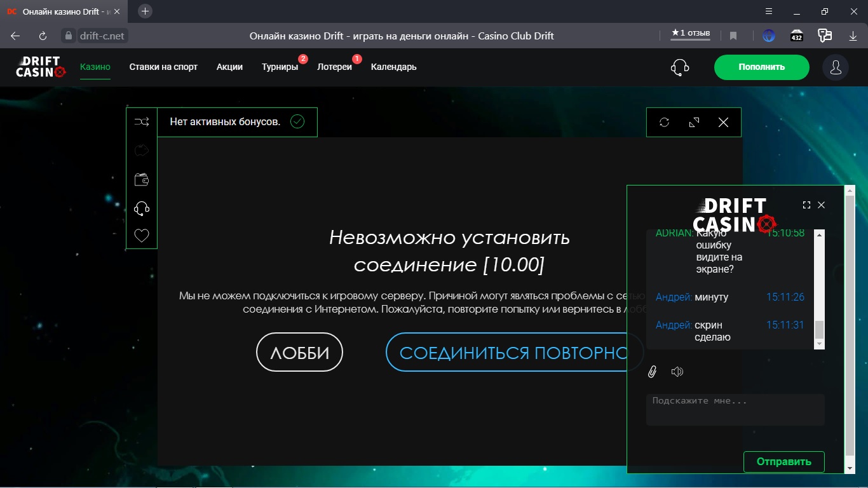Open browser hamburger menu
The image size is (868, 488).
coord(769,11)
